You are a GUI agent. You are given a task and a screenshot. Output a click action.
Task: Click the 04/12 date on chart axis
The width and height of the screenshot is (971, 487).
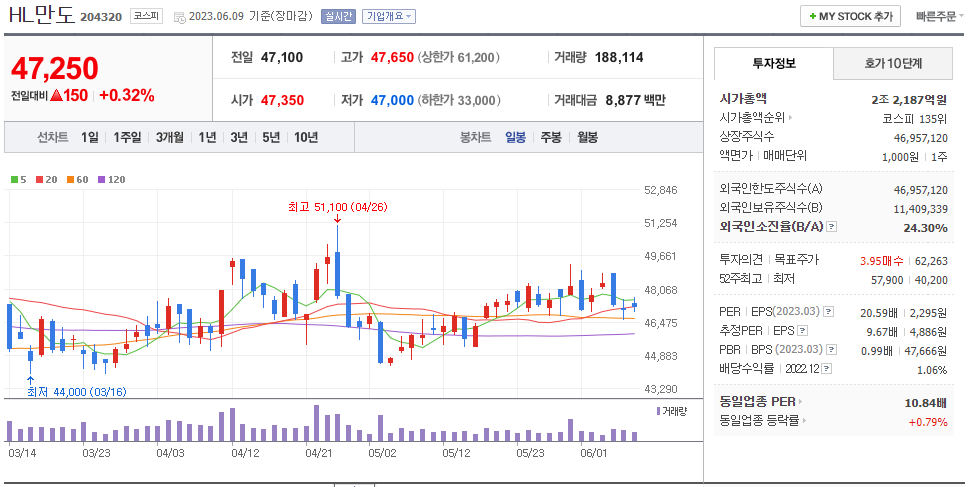[x=245, y=453]
